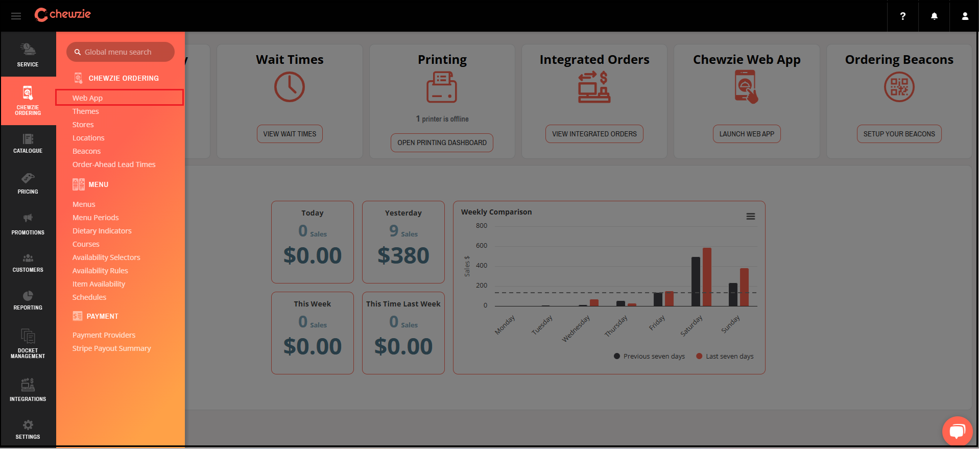Screen dimensions: 980x449
Task: Open Payment Providers
Action: (104, 335)
